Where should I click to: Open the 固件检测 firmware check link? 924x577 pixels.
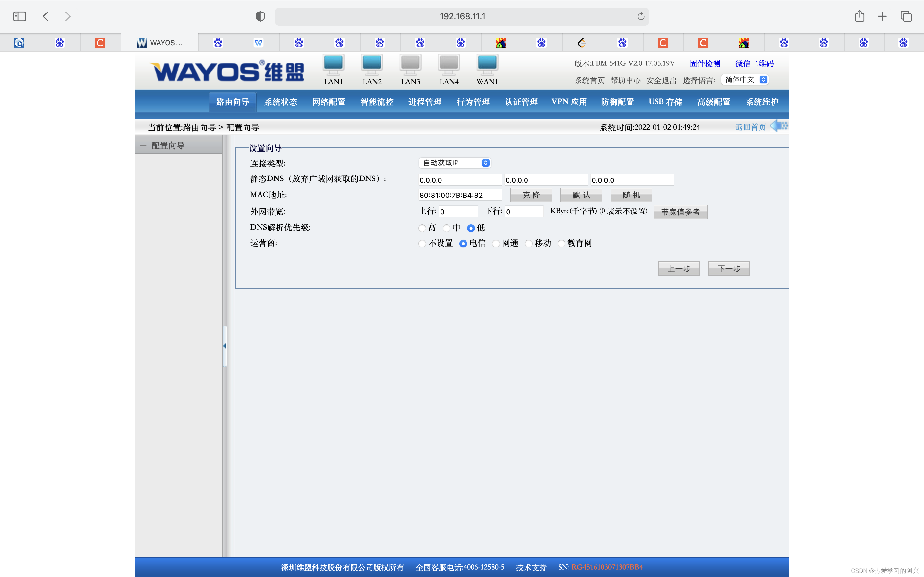click(x=705, y=64)
